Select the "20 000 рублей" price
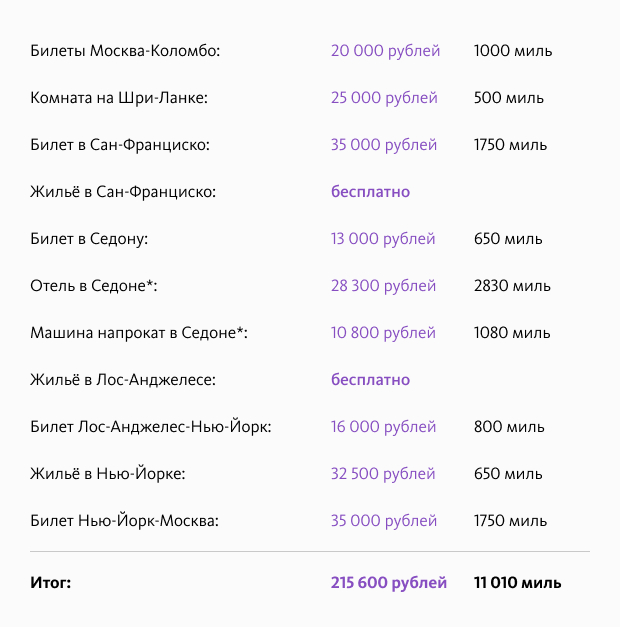Image resolution: width=620 pixels, height=627 pixels. [385, 51]
